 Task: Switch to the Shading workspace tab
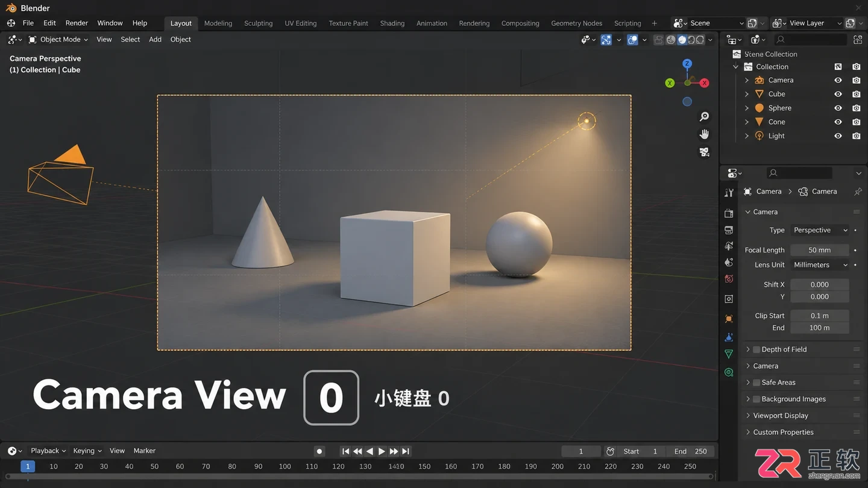tap(392, 23)
